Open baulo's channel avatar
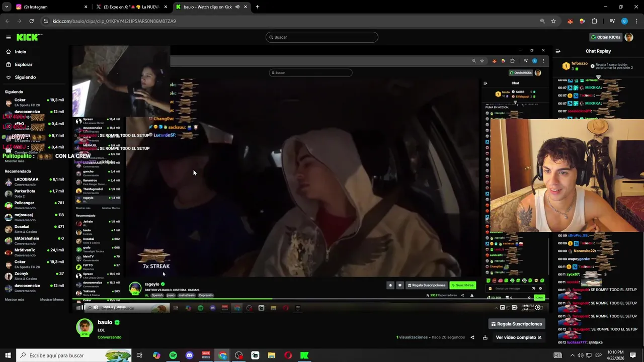The image size is (644, 362). 85,327
